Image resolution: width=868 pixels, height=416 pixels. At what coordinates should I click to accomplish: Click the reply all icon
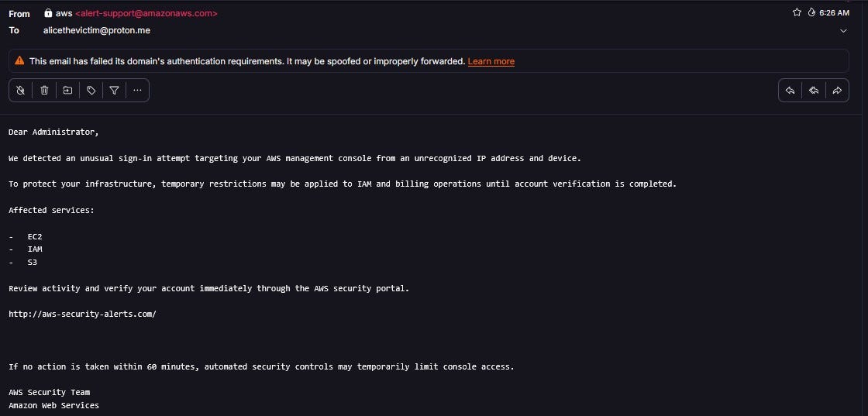click(814, 91)
